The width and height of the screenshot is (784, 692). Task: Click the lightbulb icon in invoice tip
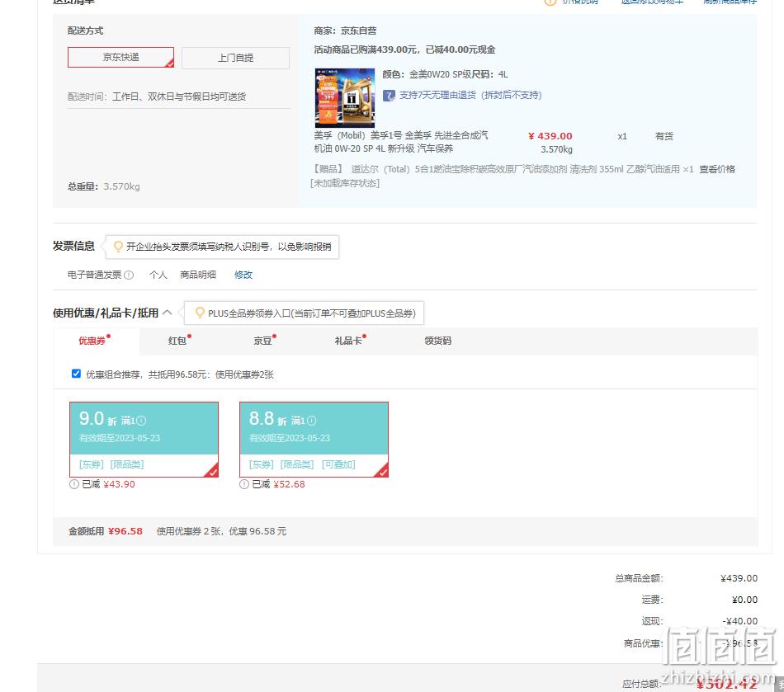point(118,247)
